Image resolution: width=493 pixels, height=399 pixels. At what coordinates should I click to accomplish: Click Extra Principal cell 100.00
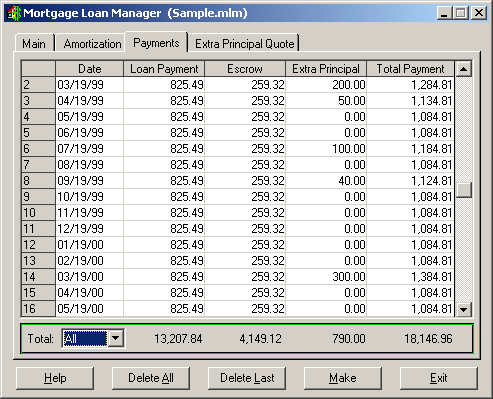click(326, 149)
